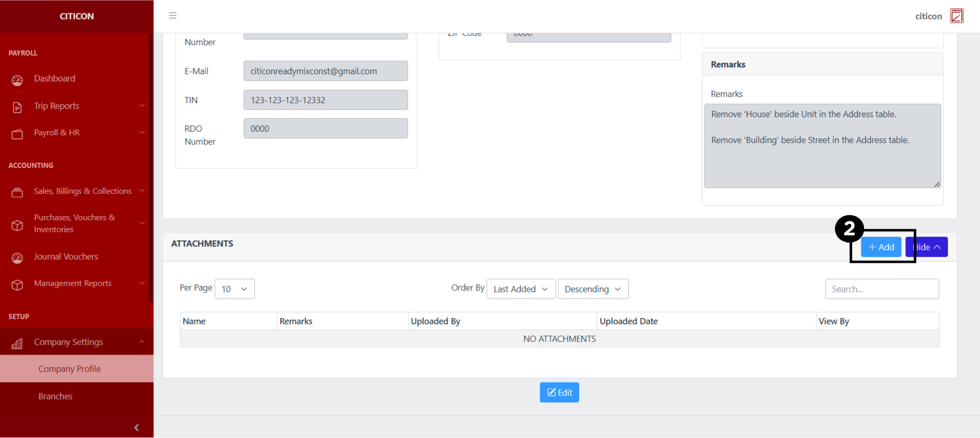The image size is (980, 438).
Task: Click the attachments Search field
Action: pyautogui.click(x=882, y=289)
